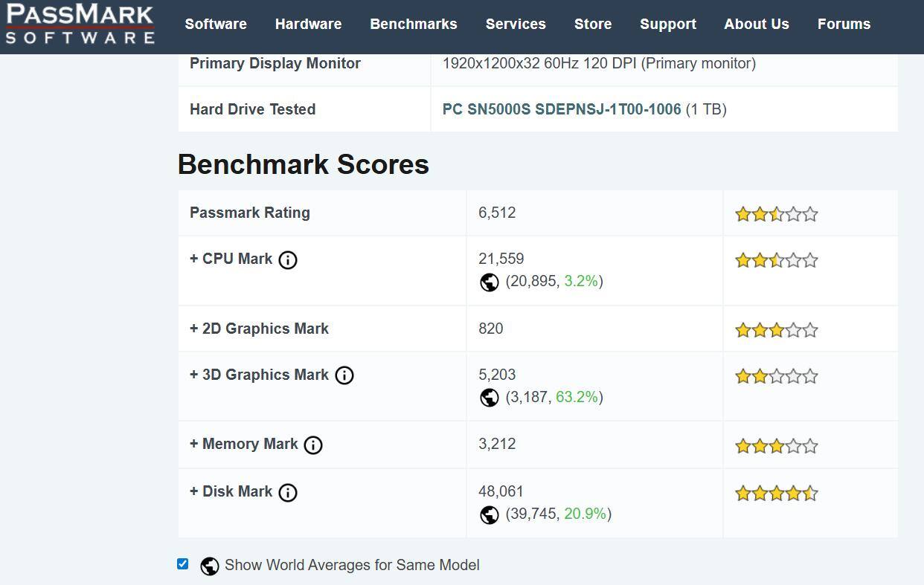Open PC SN5000S SDEPNSJ-1T00-1006 drive link
The height and width of the screenshot is (585, 924).
pyautogui.click(x=562, y=109)
